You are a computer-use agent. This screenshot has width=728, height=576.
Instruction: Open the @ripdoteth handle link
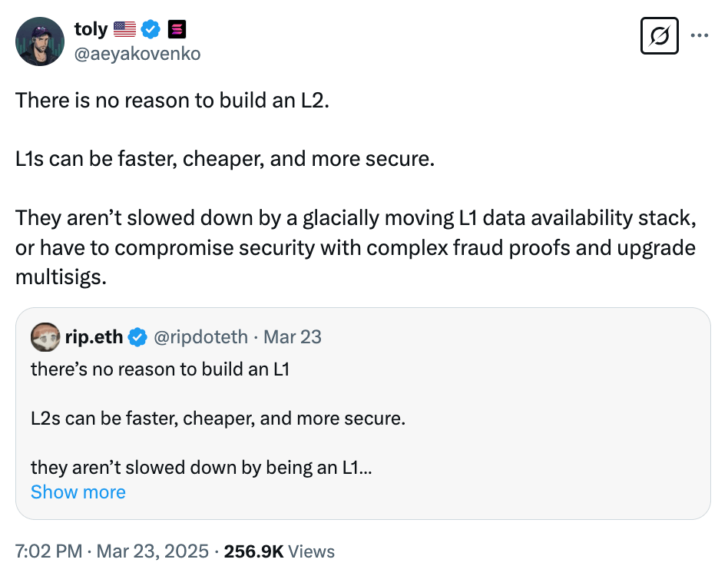tap(201, 337)
